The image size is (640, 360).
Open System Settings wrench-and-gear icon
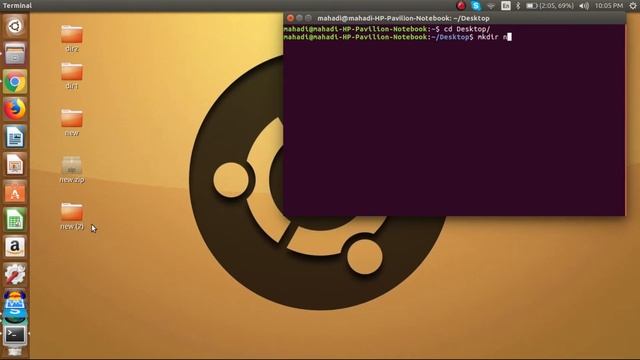(x=15, y=274)
